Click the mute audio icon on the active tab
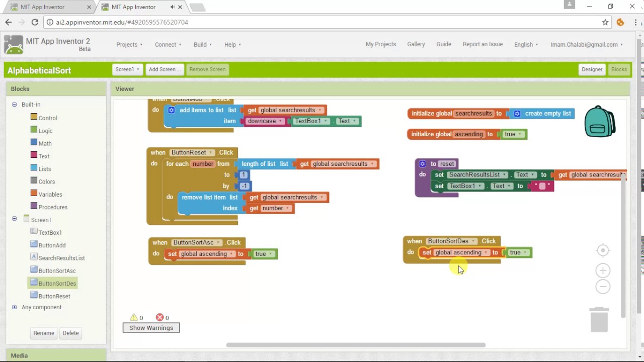 click(173, 7)
